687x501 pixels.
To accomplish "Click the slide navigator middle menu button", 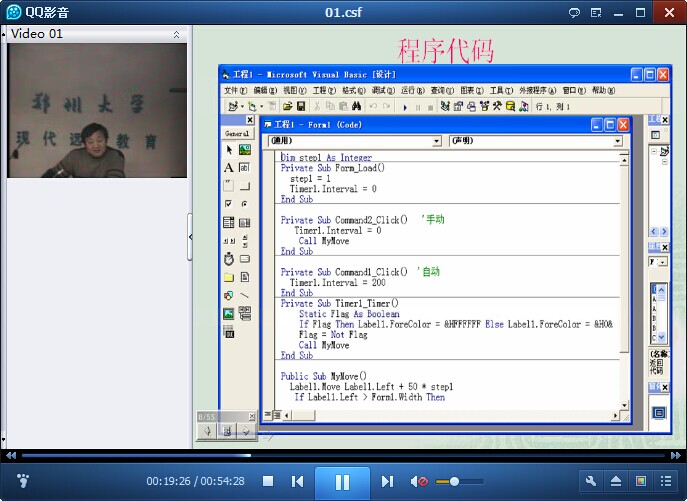I will [x=227, y=431].
